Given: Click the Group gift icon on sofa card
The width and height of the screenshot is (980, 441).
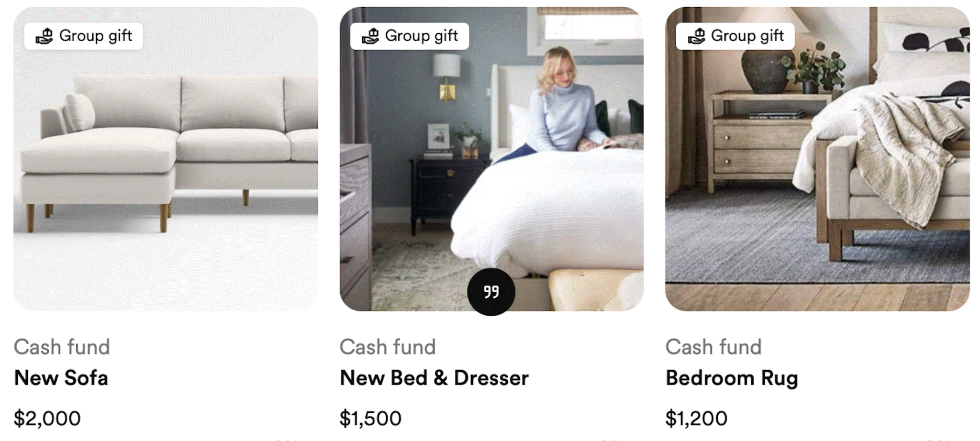Looking at the screenshot, I should pos(45,36).
